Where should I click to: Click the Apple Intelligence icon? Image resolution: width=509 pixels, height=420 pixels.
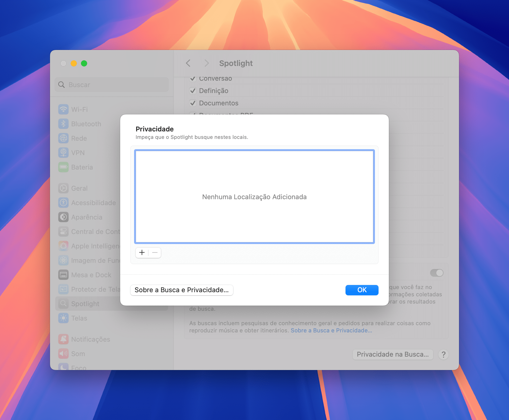click(x=63, y=246)
